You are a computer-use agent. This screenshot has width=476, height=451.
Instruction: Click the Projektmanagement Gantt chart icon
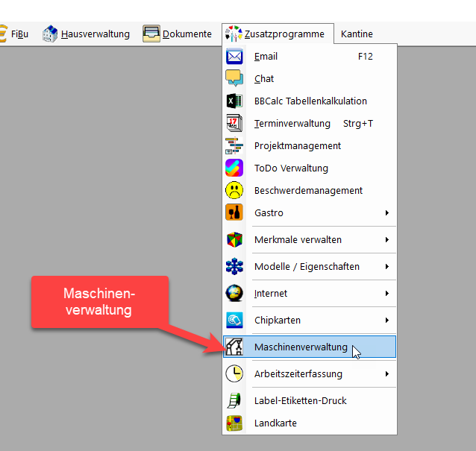click(x=234, y=145)
